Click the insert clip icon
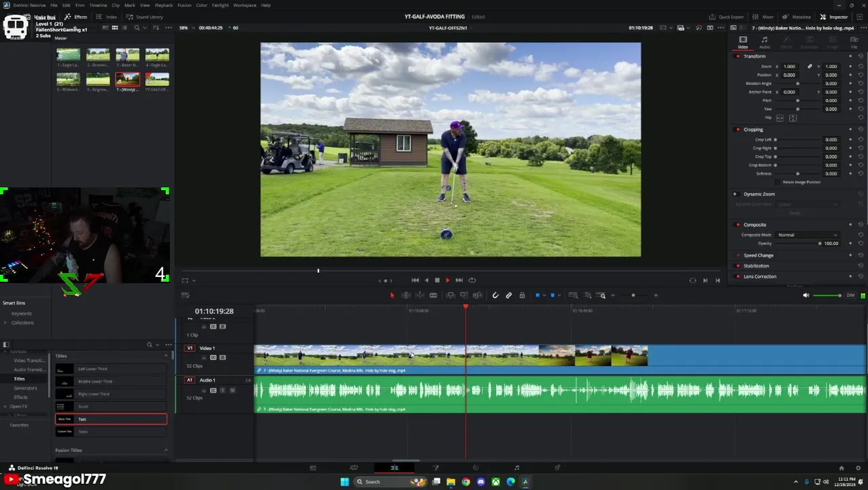868x490 pixels. coord(450,295)
